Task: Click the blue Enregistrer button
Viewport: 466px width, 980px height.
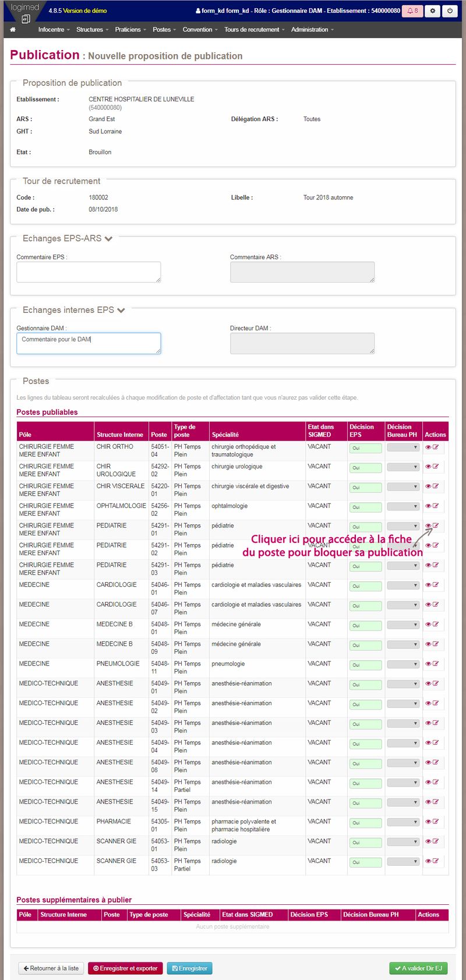Action: [190, 968]
